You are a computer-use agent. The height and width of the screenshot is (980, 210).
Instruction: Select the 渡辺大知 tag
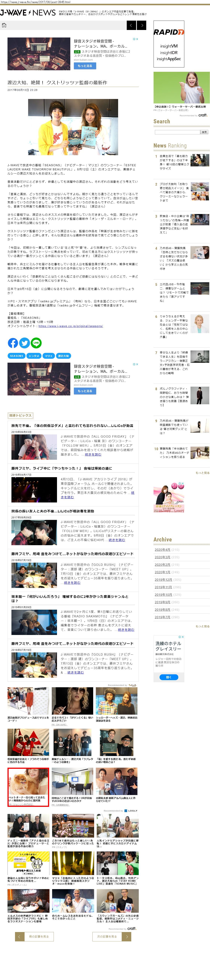point(63,356)
